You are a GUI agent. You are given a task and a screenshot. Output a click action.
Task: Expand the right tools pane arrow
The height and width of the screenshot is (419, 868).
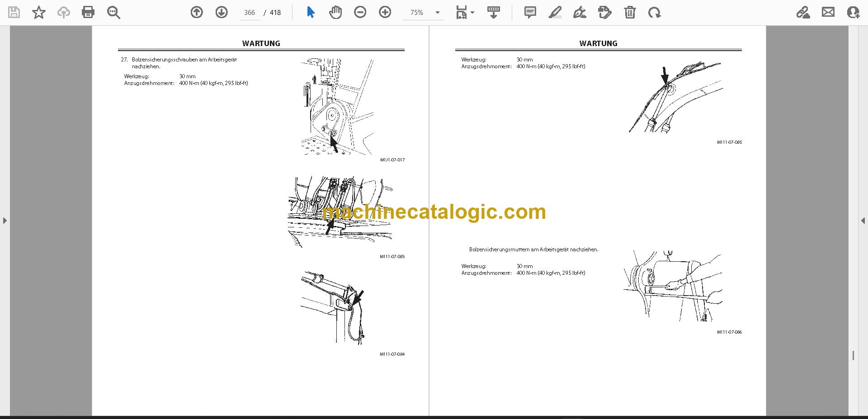[x=863, y=221]
